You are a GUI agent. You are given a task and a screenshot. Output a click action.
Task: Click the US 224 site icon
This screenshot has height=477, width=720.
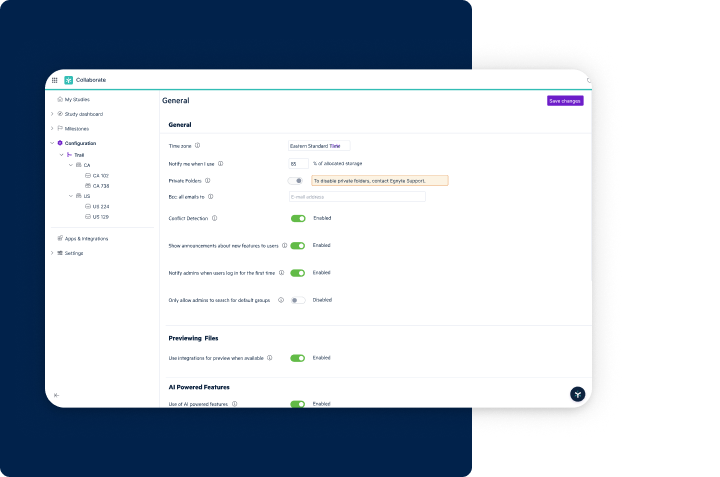coord(88,206)
